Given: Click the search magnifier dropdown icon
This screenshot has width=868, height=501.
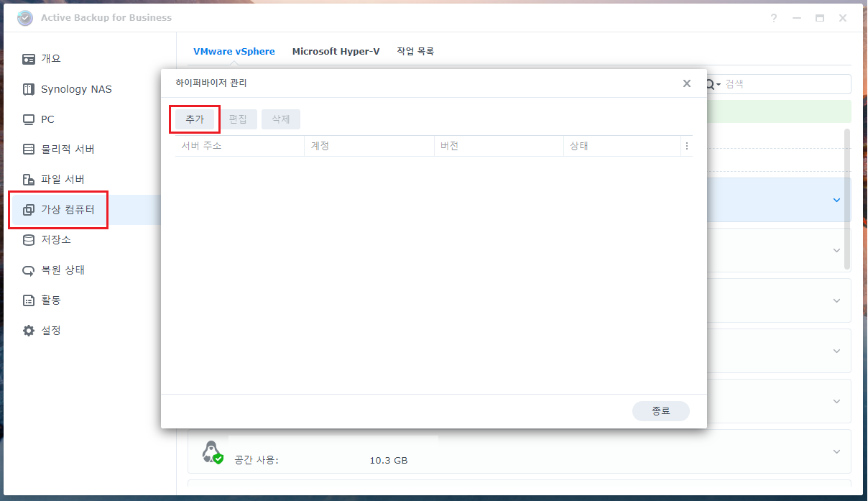Looking at the screenshot, I should pyautogui.click(x=713, y=85).
